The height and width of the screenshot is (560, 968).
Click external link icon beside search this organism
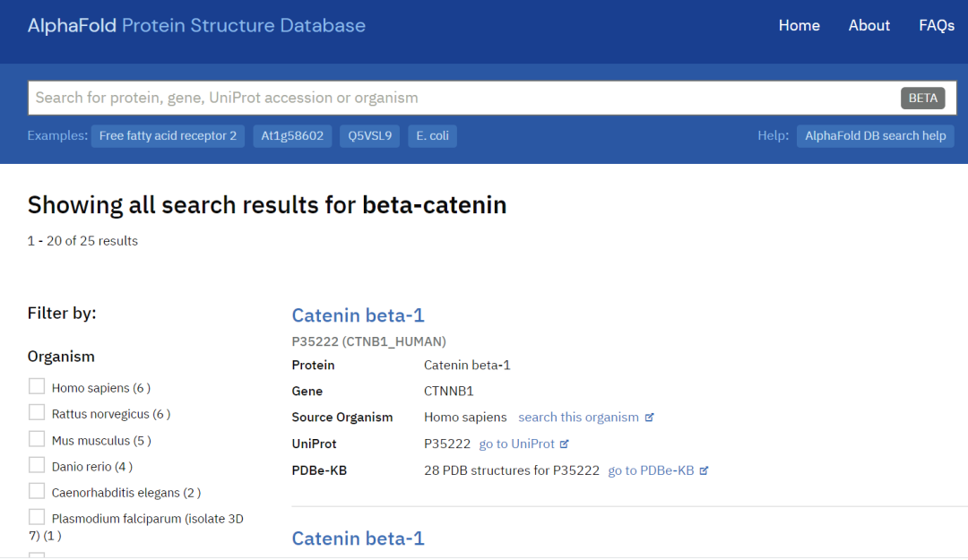[650, 418]
